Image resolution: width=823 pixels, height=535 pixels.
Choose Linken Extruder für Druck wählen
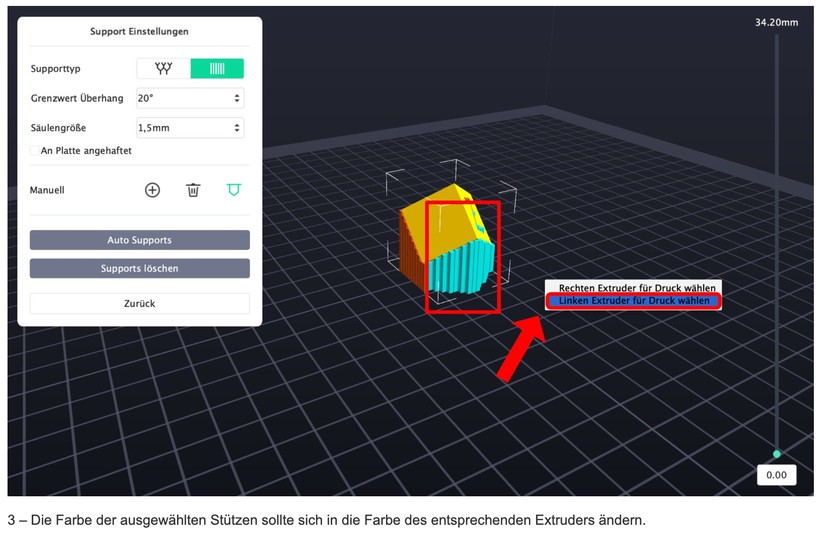pyautogui.click(x=634, y=301)
